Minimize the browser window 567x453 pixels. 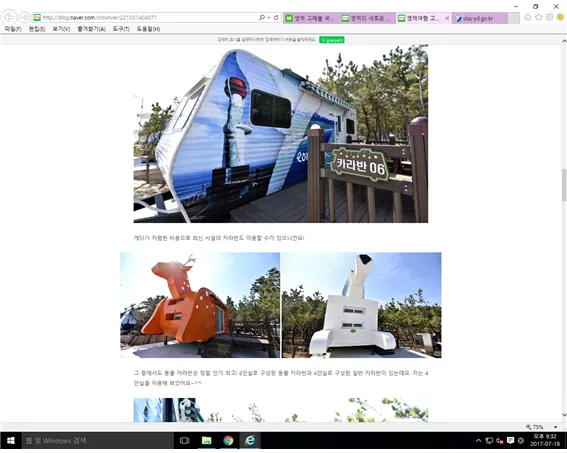pyautogui.click(x=516, y=6)
